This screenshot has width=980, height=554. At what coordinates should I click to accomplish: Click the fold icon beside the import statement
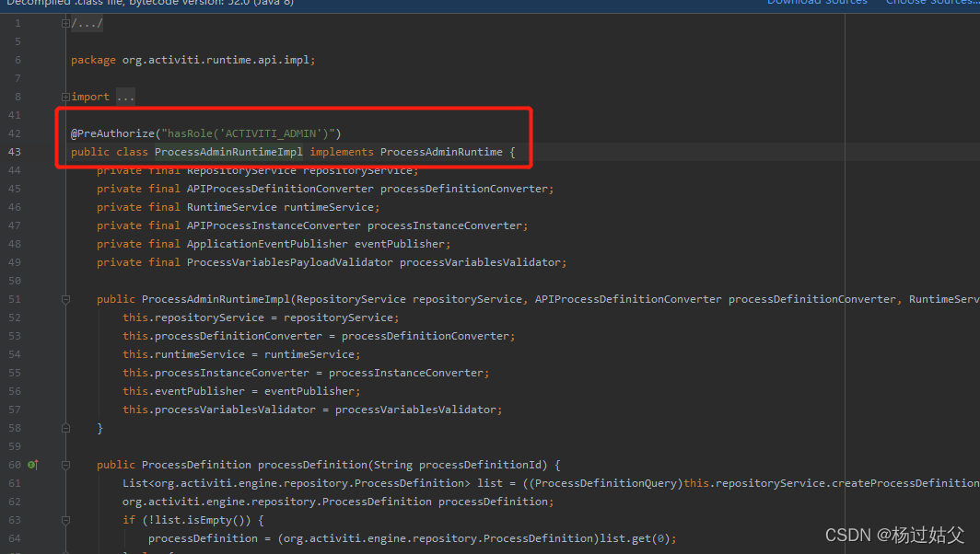click(64, 96)
